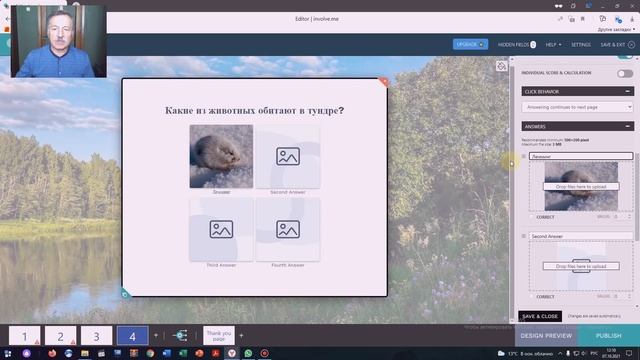
Task: Open WhatsApp from the taskbar
Action: pos(248,353)
